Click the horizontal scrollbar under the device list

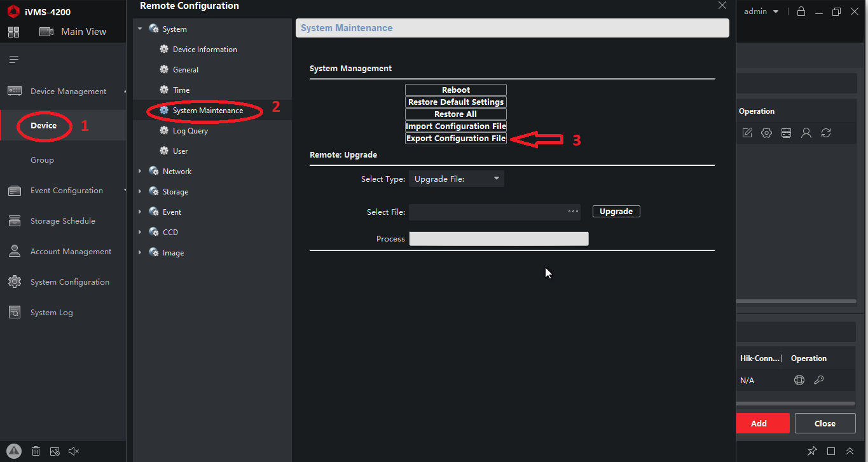point(796,301)
